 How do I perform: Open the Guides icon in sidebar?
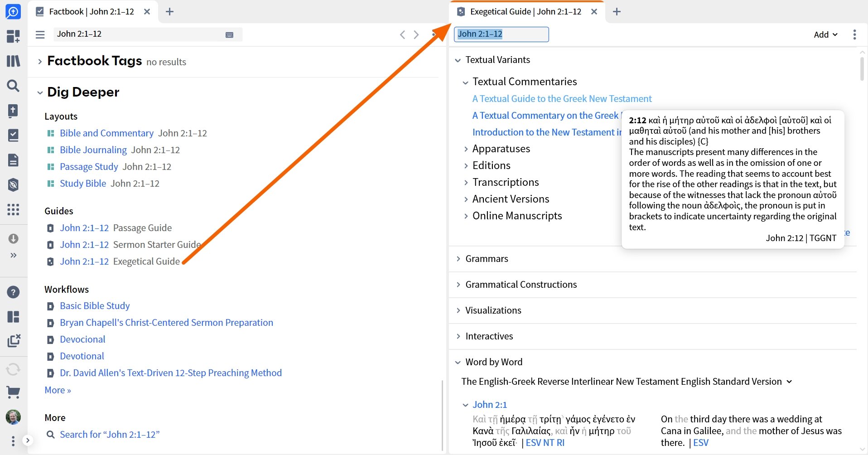(13, 184)
